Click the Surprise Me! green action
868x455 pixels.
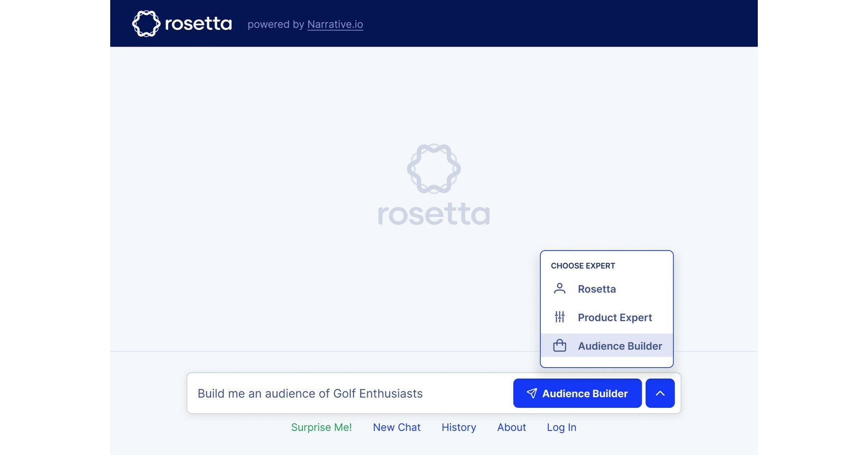pos(321,427)
